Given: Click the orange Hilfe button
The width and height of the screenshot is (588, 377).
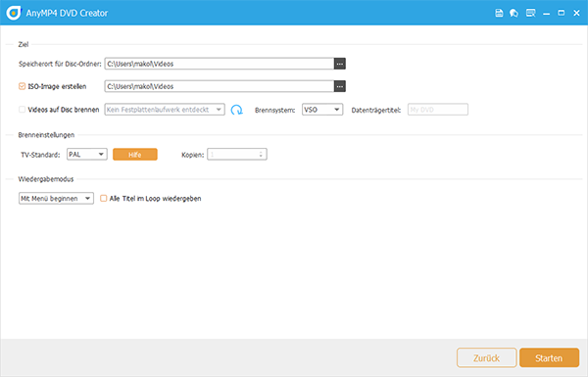Looking at the screenshot, I should pos(135,155).
